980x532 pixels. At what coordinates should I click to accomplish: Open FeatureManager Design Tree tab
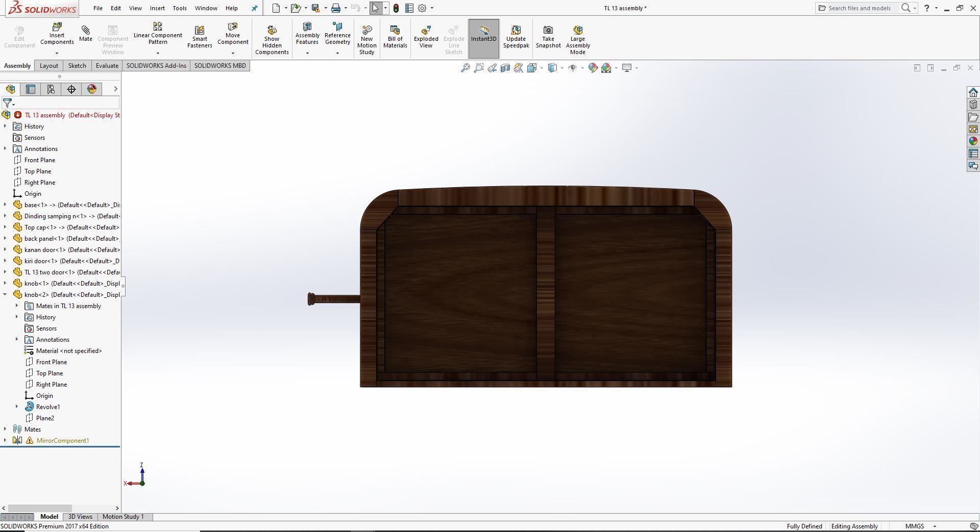[10, 89]
